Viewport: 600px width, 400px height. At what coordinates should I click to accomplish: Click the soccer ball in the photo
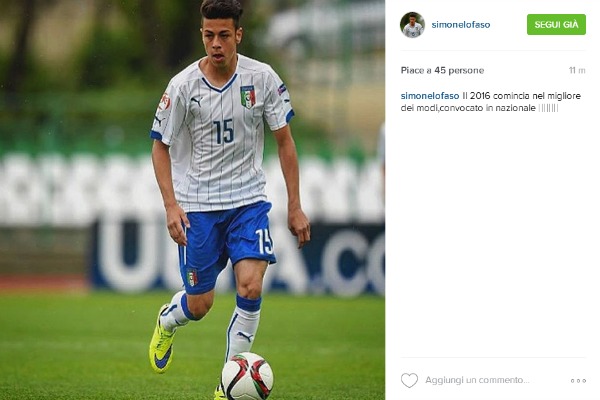247,376
